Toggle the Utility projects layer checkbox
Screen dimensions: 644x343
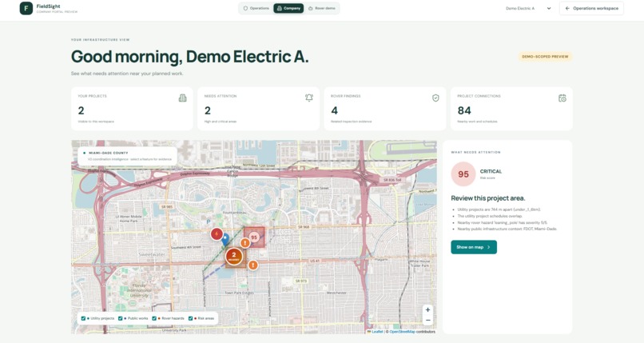click(x=83, y=318)
